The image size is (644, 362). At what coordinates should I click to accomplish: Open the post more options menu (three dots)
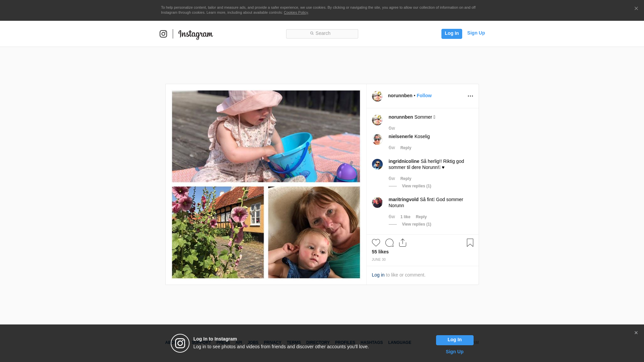click(470, 96)
